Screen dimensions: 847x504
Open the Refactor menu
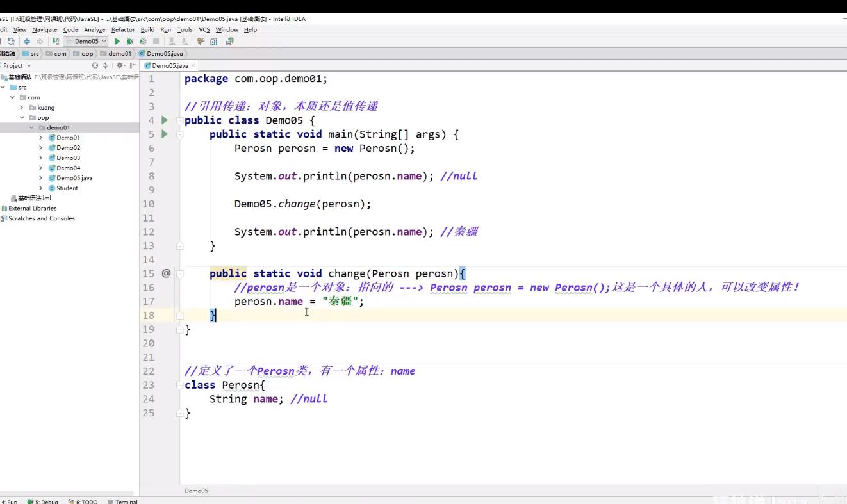123,29
